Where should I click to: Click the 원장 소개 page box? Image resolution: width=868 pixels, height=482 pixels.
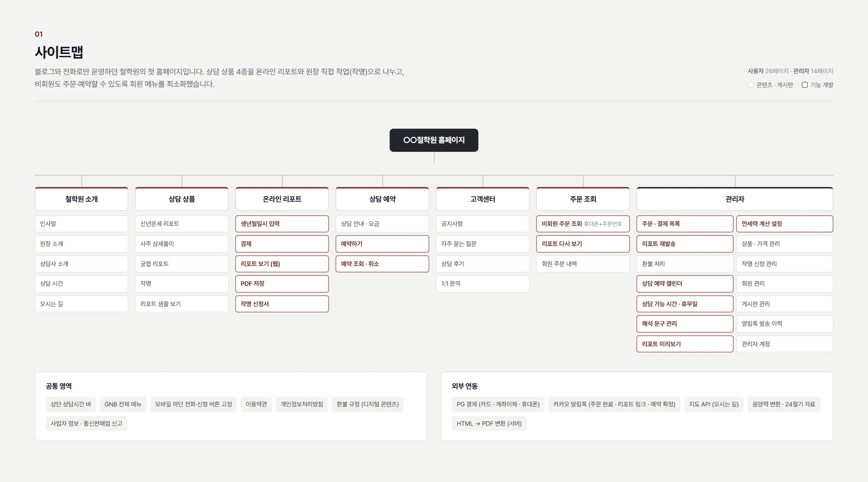[x=81, y=244]
